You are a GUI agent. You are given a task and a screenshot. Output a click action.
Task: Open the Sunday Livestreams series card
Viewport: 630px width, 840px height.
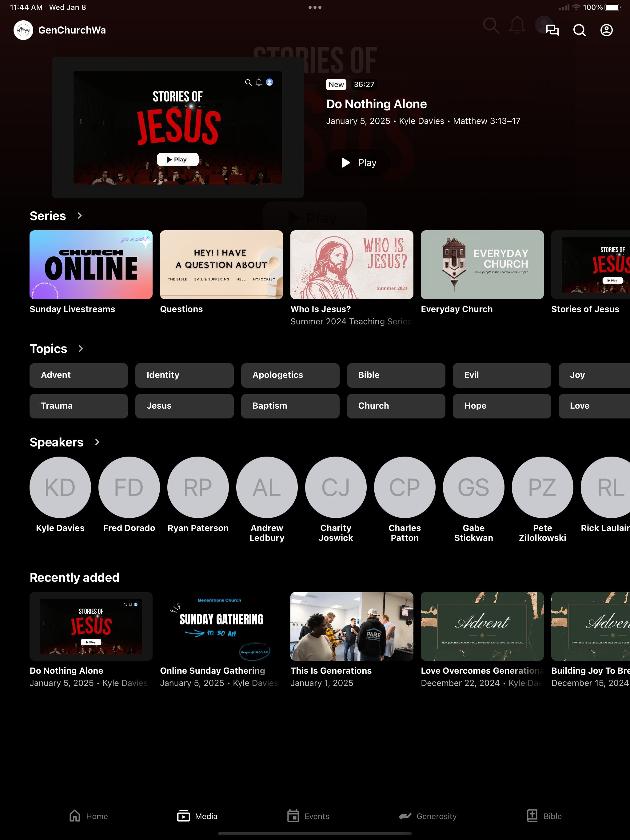tap(91, 265)
